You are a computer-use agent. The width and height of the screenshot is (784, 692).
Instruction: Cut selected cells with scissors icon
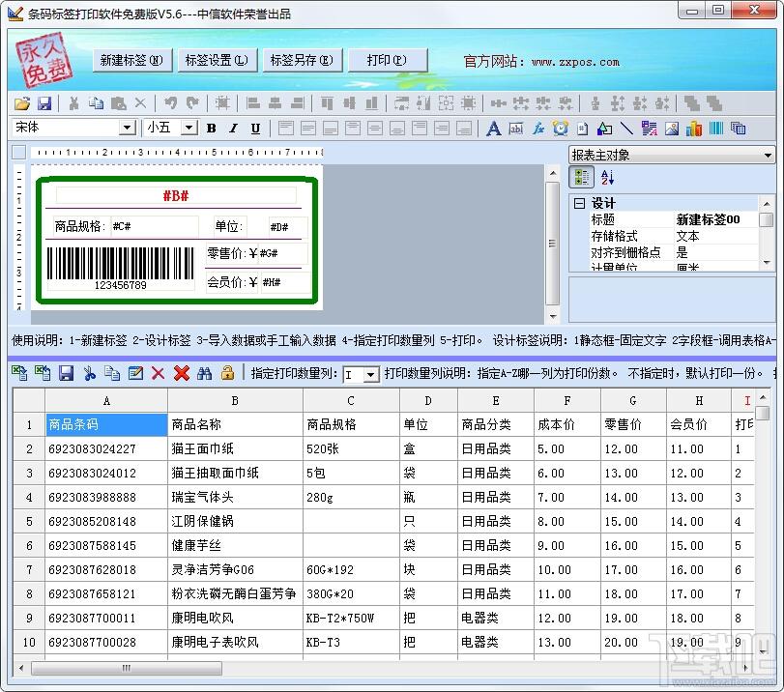pos(90,373)
